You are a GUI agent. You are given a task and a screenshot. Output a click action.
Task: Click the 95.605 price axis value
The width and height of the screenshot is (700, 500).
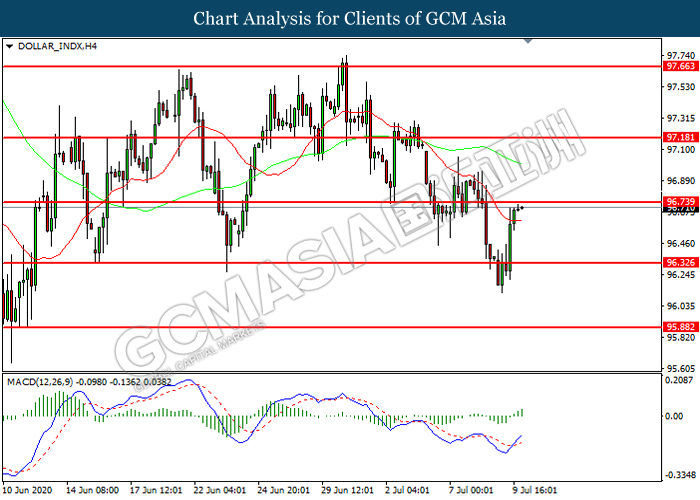coord(681,369)
